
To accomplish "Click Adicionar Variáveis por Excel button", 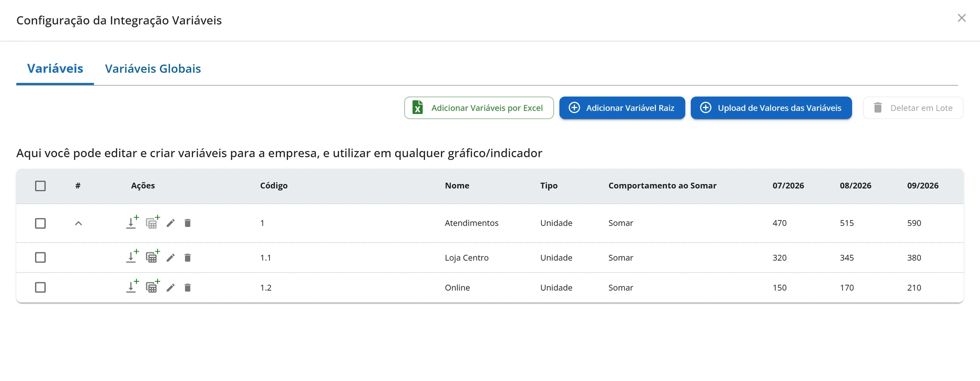I will click(x=479, y=108).
